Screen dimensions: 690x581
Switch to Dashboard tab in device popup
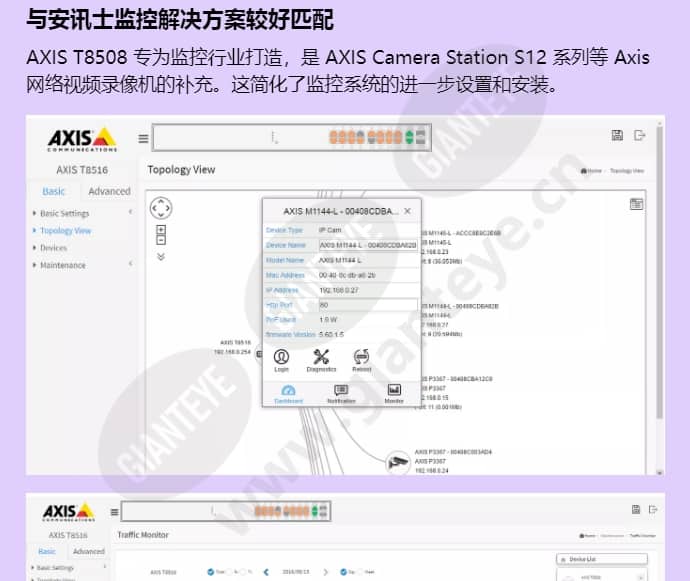click(x=288, y=394)
